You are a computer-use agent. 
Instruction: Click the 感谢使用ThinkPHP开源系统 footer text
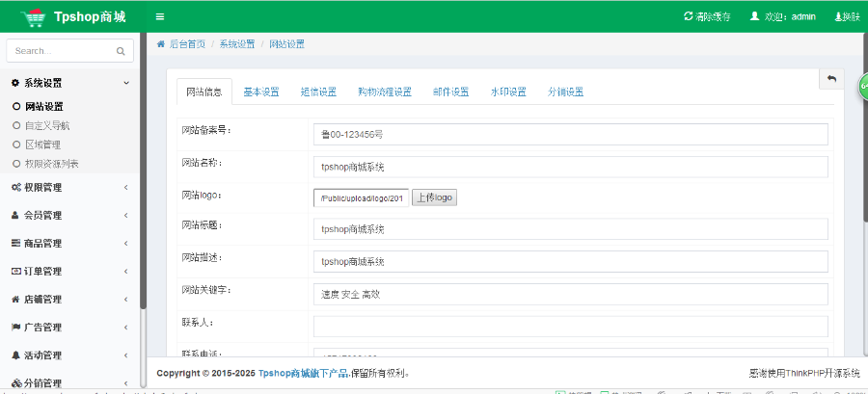(804, 373)
